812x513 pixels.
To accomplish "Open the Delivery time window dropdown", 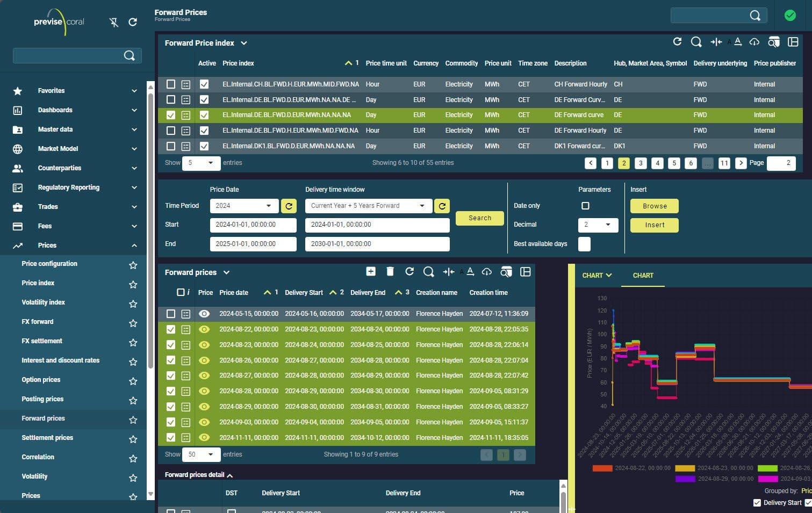I will (422, 206).
